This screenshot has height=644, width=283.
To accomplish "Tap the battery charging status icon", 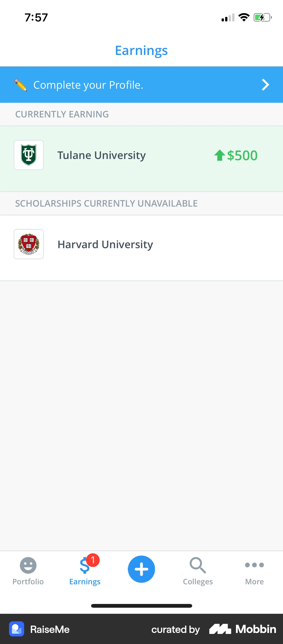I will (x=262, y=18).
